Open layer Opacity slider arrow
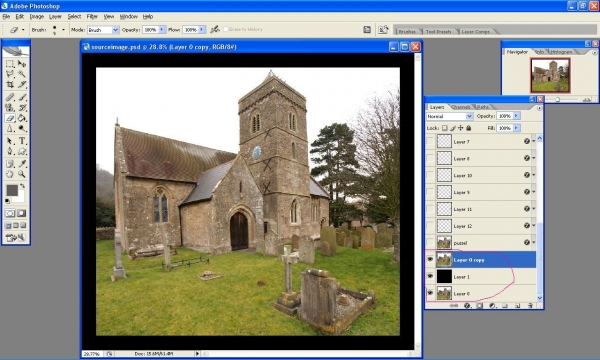This screenshot has width=600, height=360. point(516,116)
